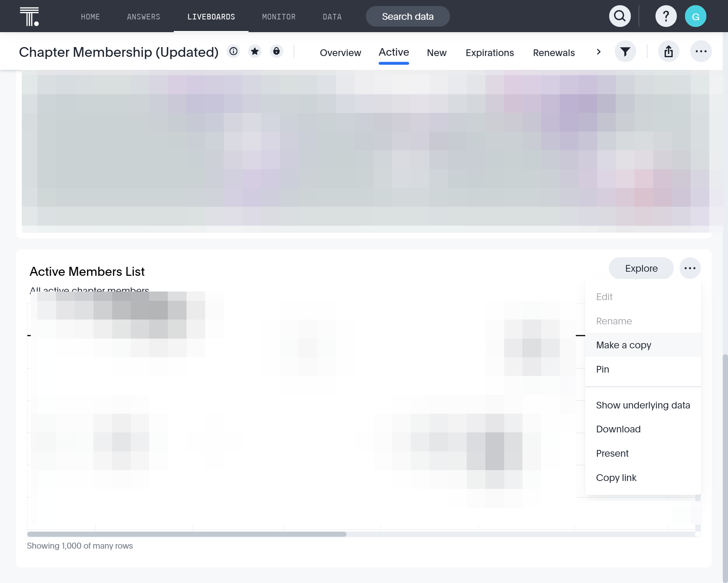This screenshot has width=728, height=583.
Task: Choose Download from the menu
Action: click(x=643, y=429)
